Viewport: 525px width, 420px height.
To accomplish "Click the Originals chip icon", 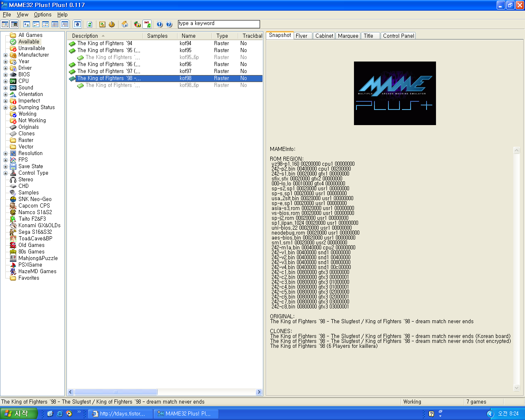I will [x=13, y=127].
